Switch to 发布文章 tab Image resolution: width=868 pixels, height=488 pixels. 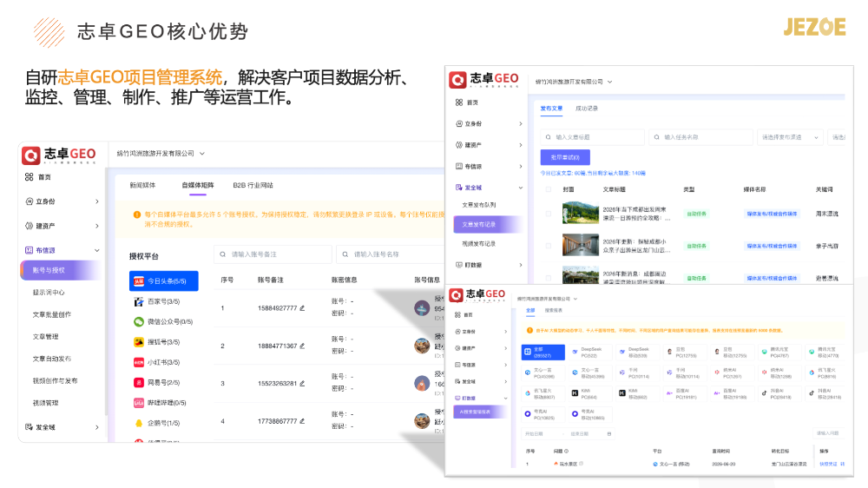coord(551,109)
